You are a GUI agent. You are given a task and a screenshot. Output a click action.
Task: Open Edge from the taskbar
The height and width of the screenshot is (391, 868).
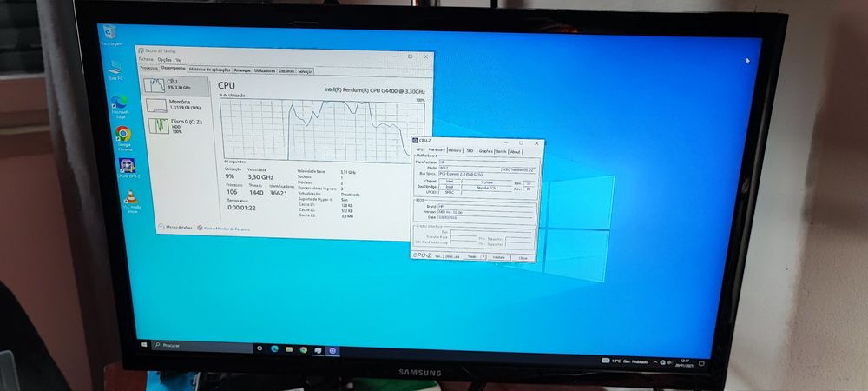pos(274,348)
